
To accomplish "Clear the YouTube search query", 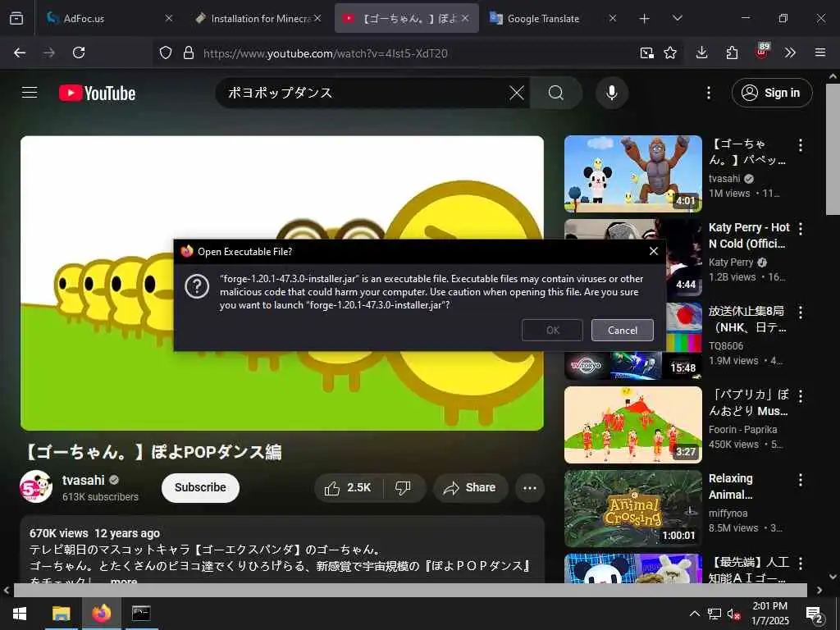I will tap(517, 93).
